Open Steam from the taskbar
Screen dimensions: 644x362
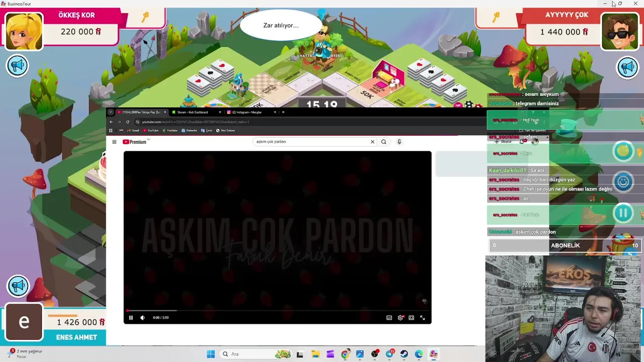(404, 354)
